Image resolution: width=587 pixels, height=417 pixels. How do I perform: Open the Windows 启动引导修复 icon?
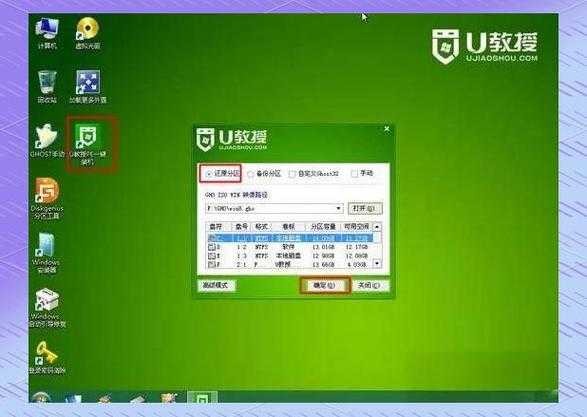click(47, 308)
